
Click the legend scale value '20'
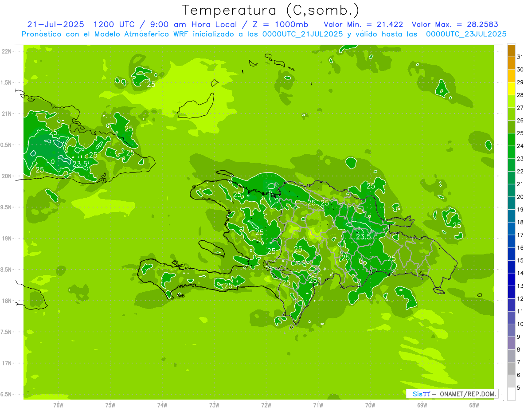click(520, 197)
